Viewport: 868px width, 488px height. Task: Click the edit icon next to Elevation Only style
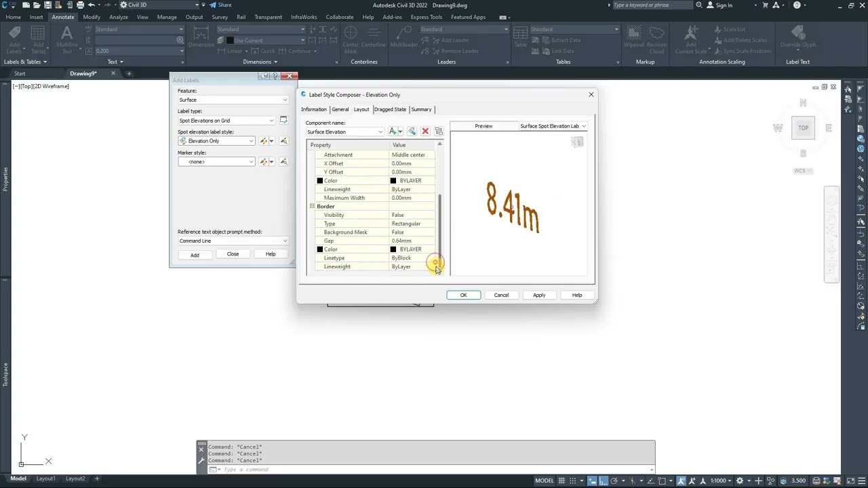[x=265, y=141]
